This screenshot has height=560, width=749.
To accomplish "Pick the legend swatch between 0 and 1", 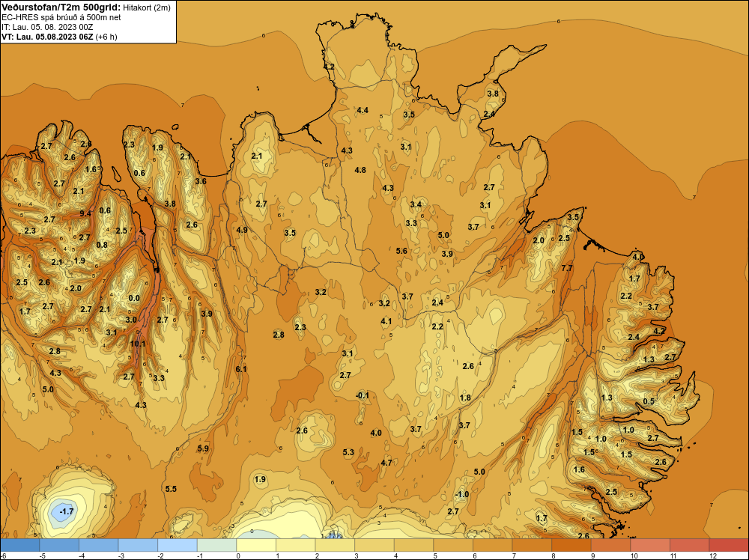I will [256, 545].
